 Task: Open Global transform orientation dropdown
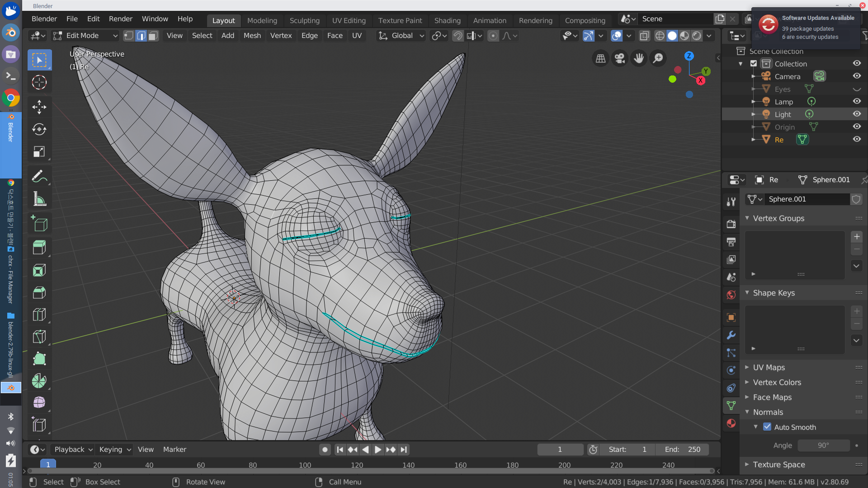click(401, 36)
